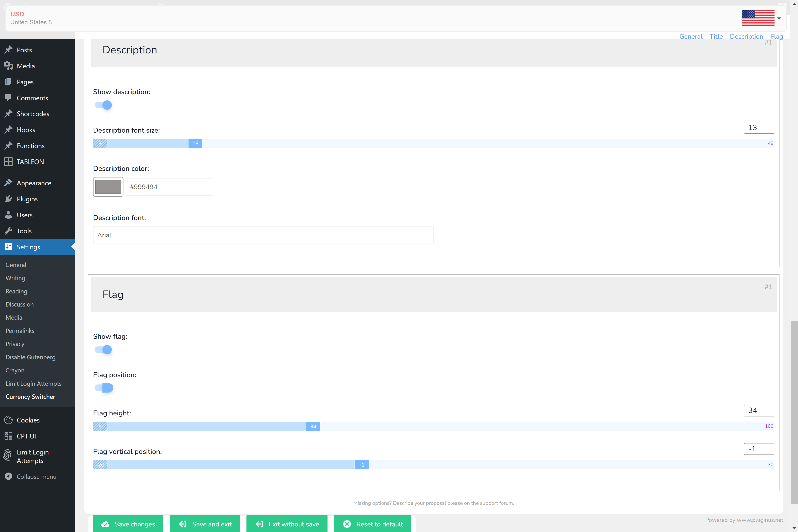Click the Plugins plug icon
Screen dimensions: 798x532
coord(9,199)
